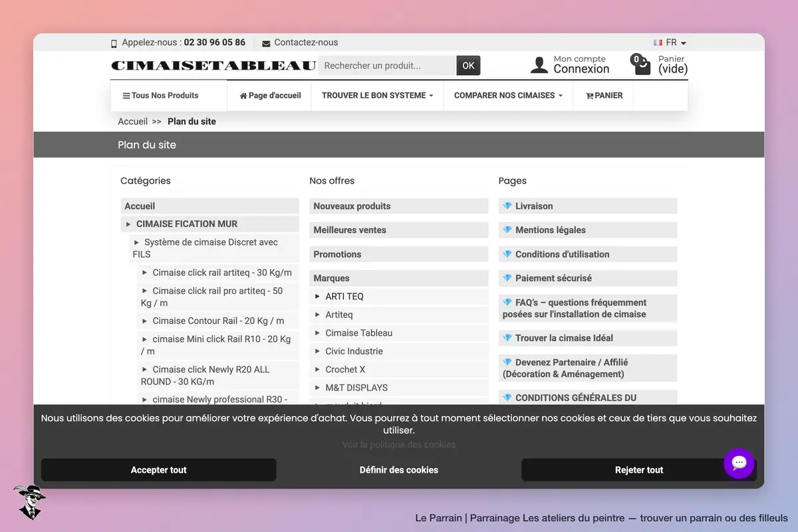Click the Mon compte user icon
Screen dimensions: 798x532
(539, 65)
